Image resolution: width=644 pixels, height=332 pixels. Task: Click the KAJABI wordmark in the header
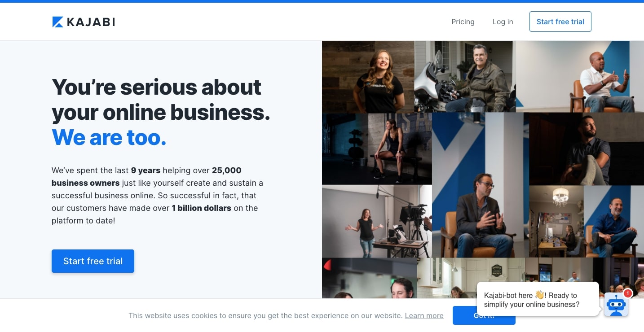[91, 22]
